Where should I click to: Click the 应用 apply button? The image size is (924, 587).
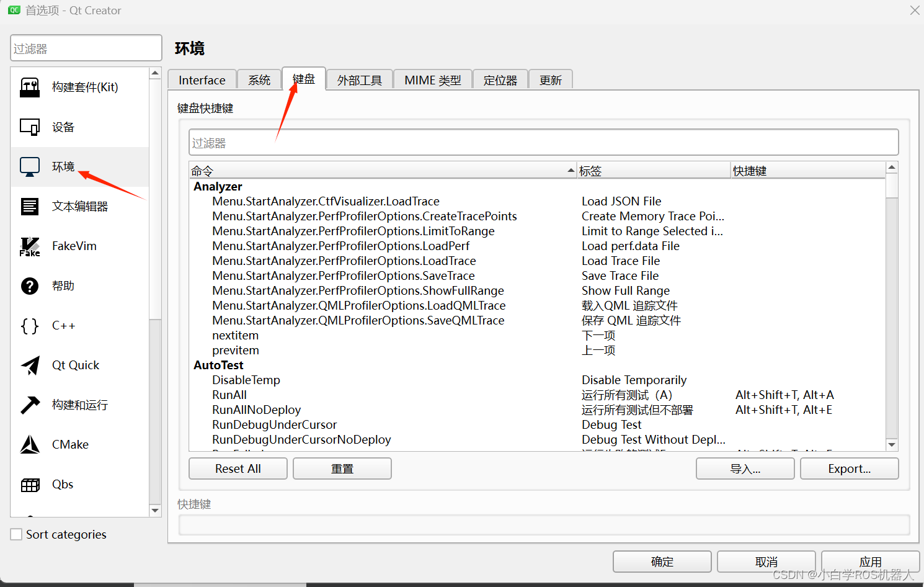[871, 562]
